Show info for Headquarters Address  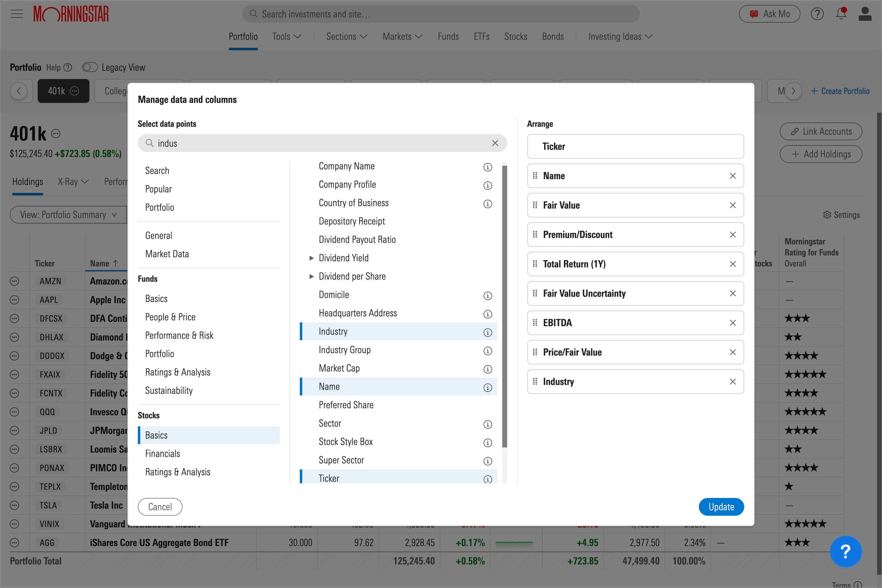488,314
